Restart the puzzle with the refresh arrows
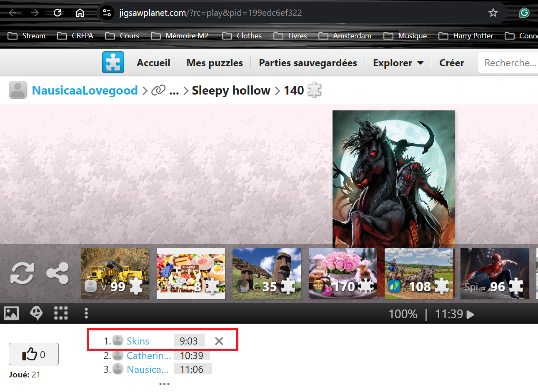The width and height of the screenshot is (538, 392). (x=22, y=273)
